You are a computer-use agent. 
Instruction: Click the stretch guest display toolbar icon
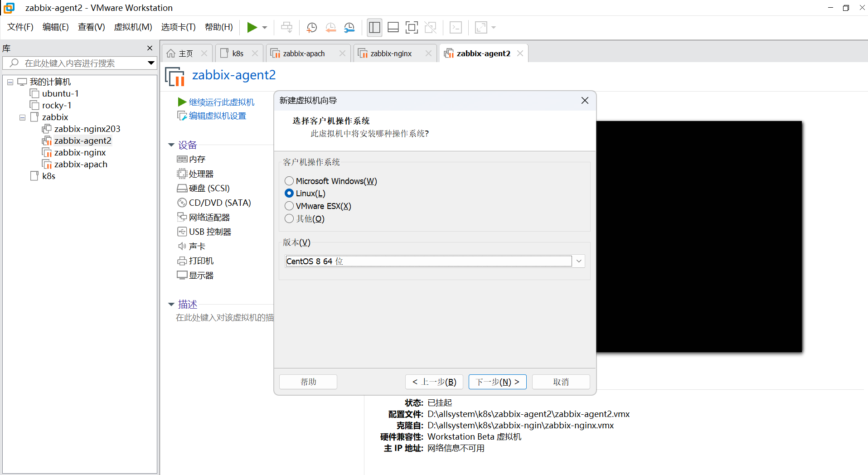click(x=481, y=28)
